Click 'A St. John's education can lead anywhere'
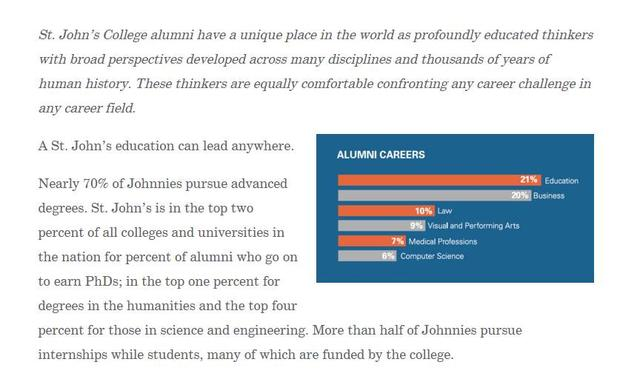The height and width of the screenshot is (379, 640). pyautogui.click(x=166, y=146)
